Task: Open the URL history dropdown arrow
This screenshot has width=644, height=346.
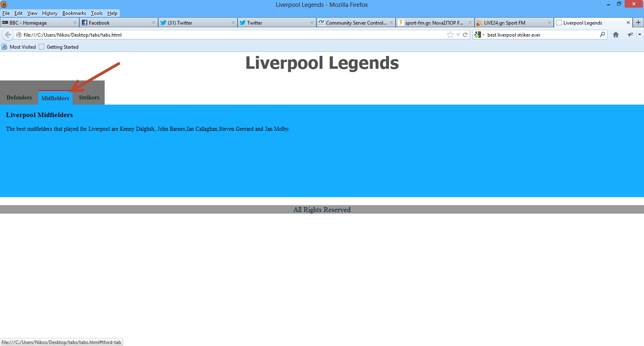Action: [x=458, y=35]
